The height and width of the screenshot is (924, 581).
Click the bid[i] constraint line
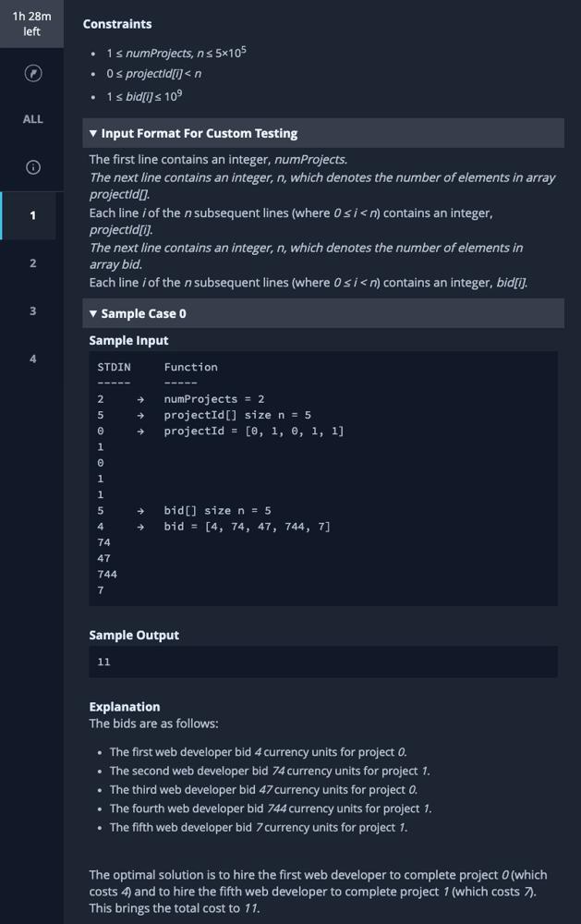point(140,96)
